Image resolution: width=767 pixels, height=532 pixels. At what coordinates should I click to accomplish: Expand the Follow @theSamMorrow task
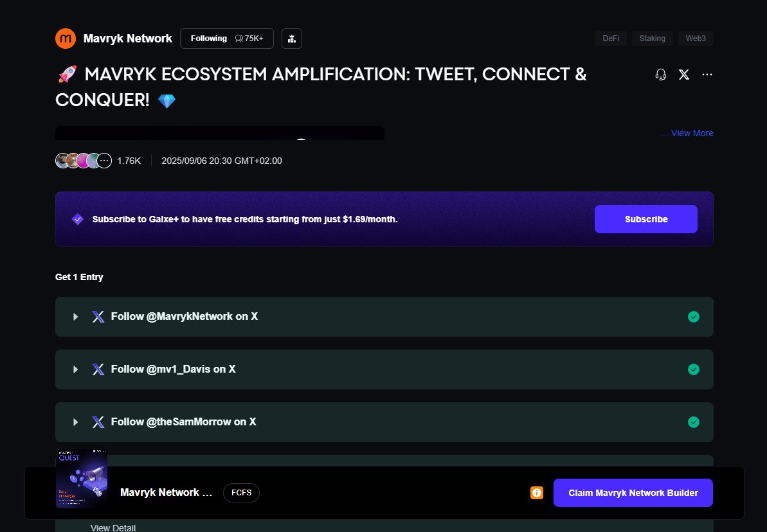click(75, 422)
